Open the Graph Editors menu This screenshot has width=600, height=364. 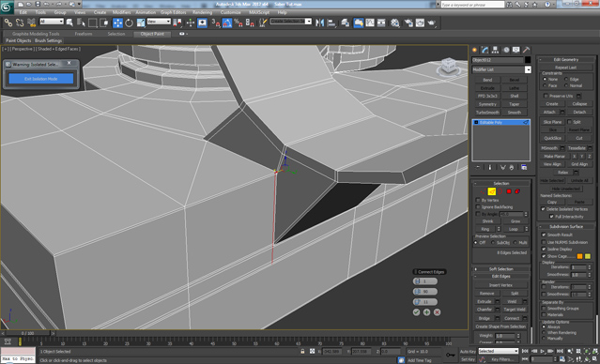pos(173,12)
